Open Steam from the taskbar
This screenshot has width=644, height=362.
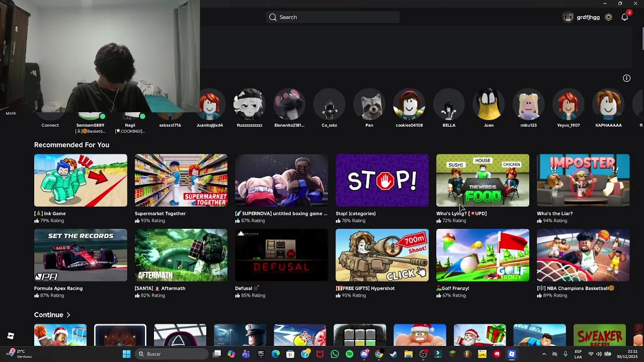(393, 354)
